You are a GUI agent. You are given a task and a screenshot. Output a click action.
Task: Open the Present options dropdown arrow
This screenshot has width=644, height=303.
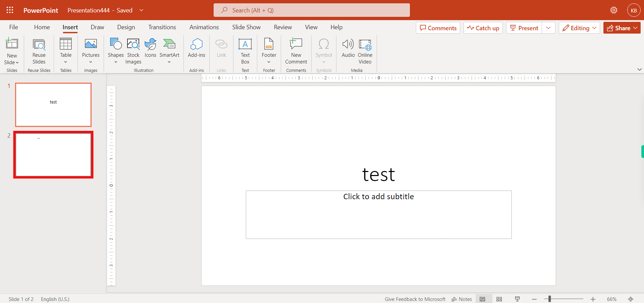pyautogui.click(x=548, y=28)
